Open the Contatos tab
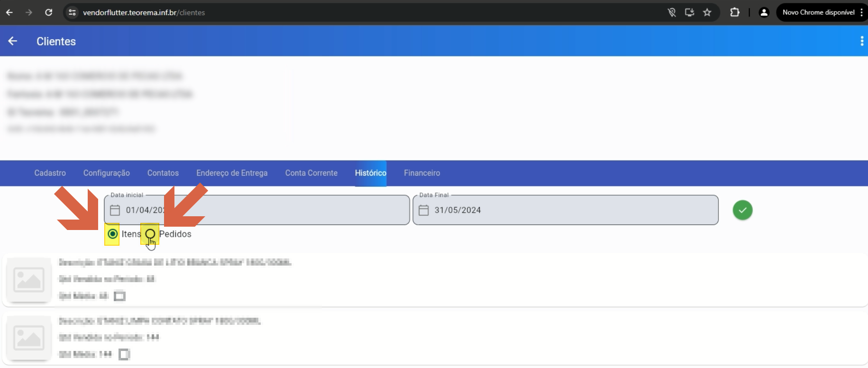 pyautogui.click(x=163, y=173)
